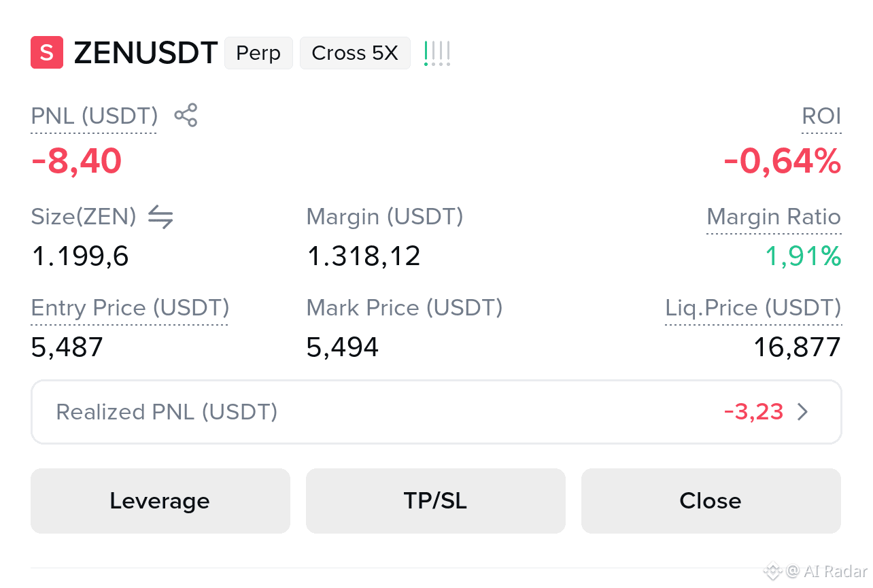Click the Liq.Price (USDT) label
The image size is (873, 588).
point(753,308)
